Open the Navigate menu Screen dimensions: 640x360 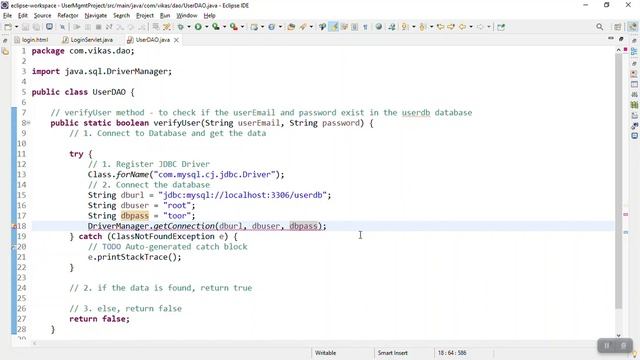click(96, 16)
